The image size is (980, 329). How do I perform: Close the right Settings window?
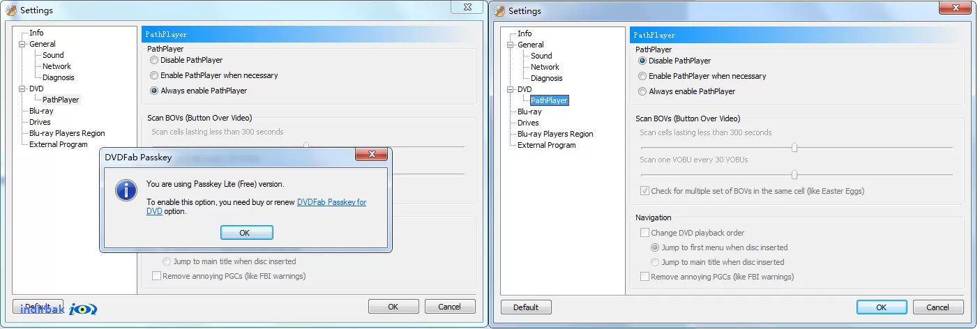(x=956, y=8)
